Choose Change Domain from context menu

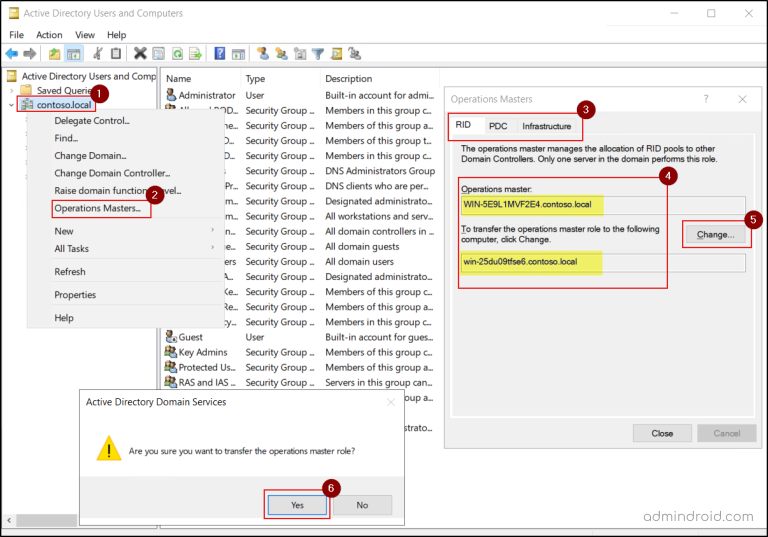(90, 156)
